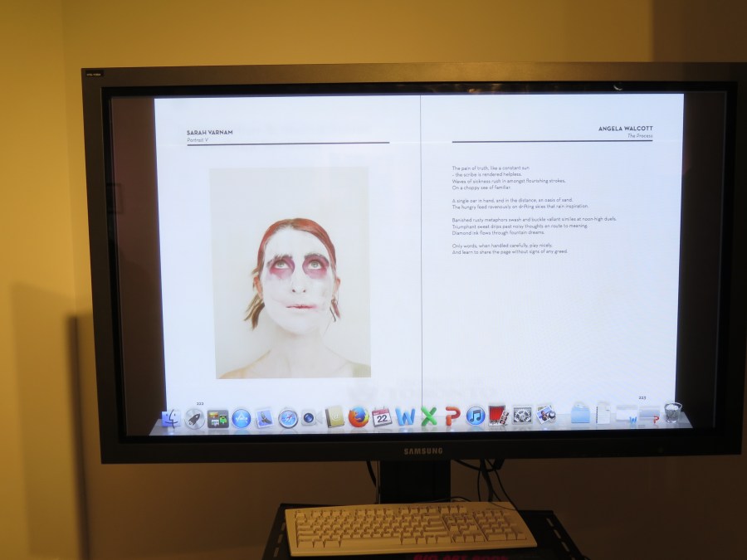The image size is (747, 560).
Task: Launch Microsoft Word
Action: click(405, 416)
